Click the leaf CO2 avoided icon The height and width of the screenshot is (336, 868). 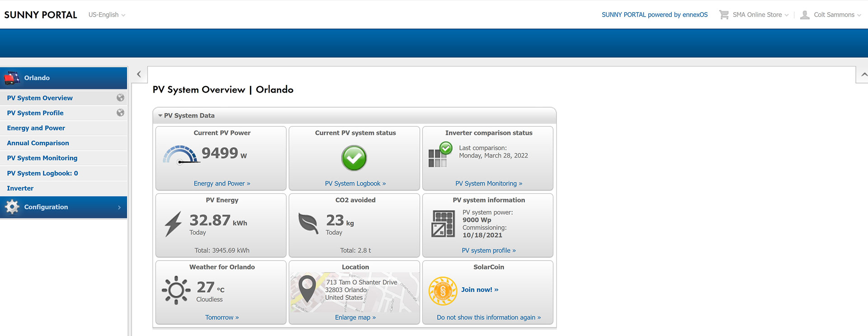pyautogui.click(x=308, y=223)
